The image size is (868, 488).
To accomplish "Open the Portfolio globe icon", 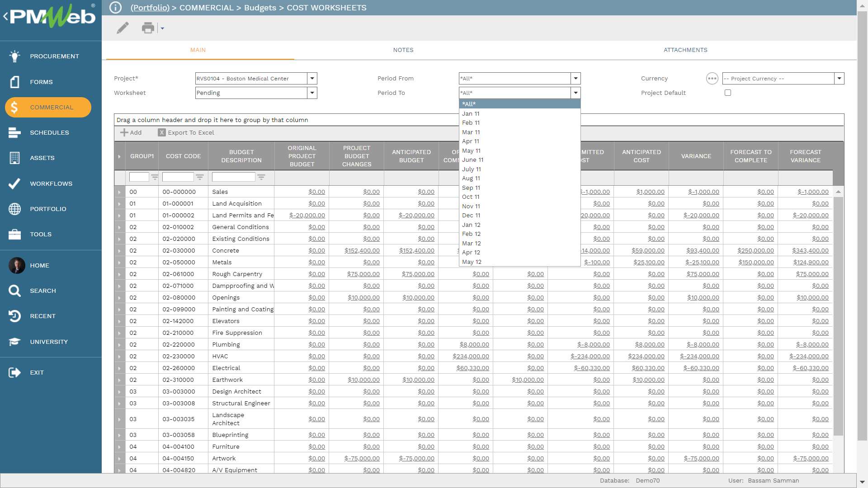I will (14, 209).
